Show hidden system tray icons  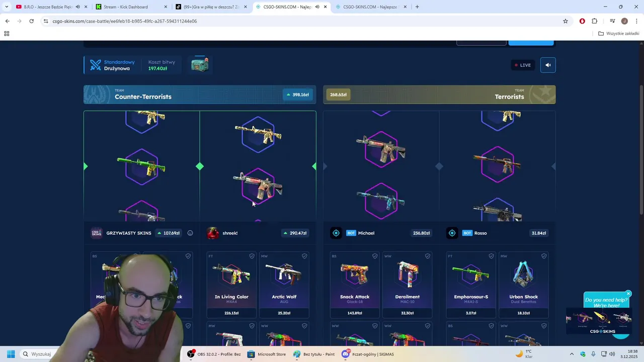pyautogui.click(x=572, y=354)
